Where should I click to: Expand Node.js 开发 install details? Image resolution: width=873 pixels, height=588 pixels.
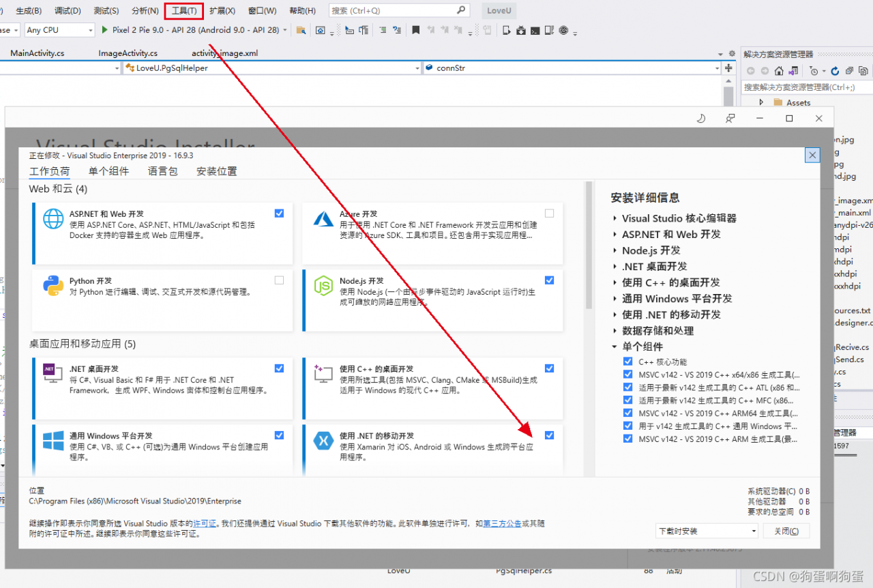(x=615, y=250)
